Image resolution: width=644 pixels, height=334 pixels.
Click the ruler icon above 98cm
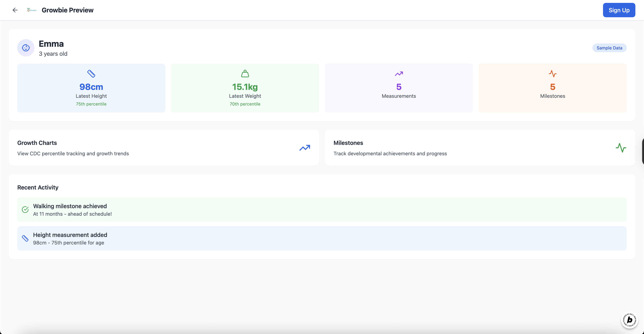[x=91, y=74]
